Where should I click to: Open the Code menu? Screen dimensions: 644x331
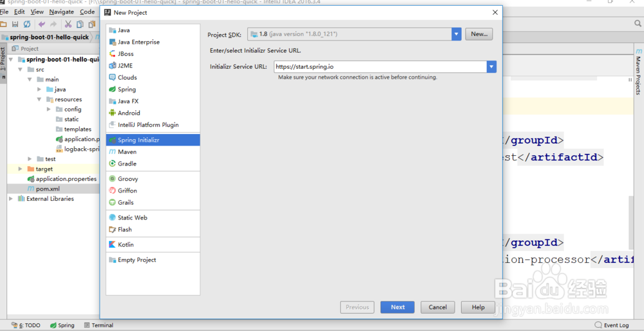(x=87, y=12)
